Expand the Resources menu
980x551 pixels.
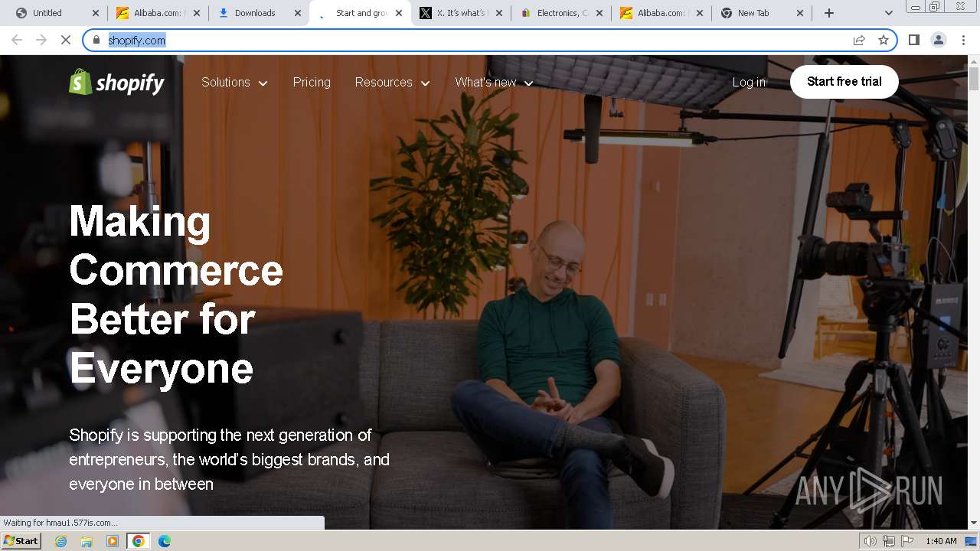392,82
